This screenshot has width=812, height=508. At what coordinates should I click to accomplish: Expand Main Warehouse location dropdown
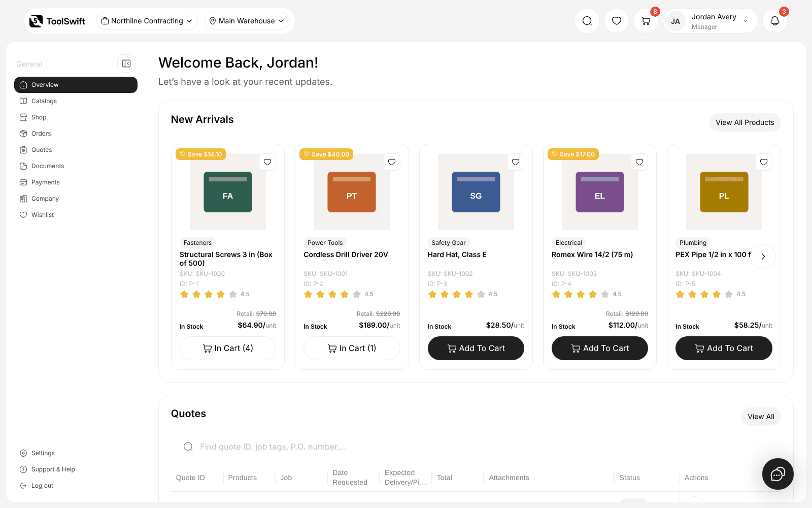pyautogui.click(x=247, y=21)
